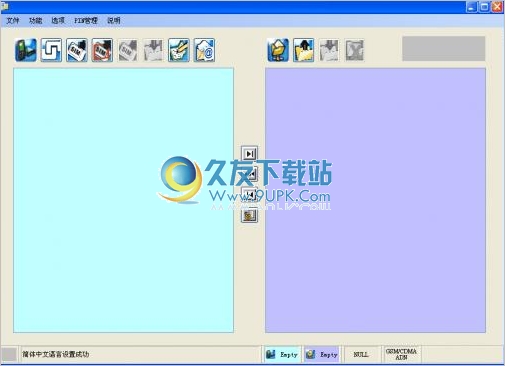The image size is (505, 366).
Task: Click the blue read SIM card icon
Action: point(77,50)
